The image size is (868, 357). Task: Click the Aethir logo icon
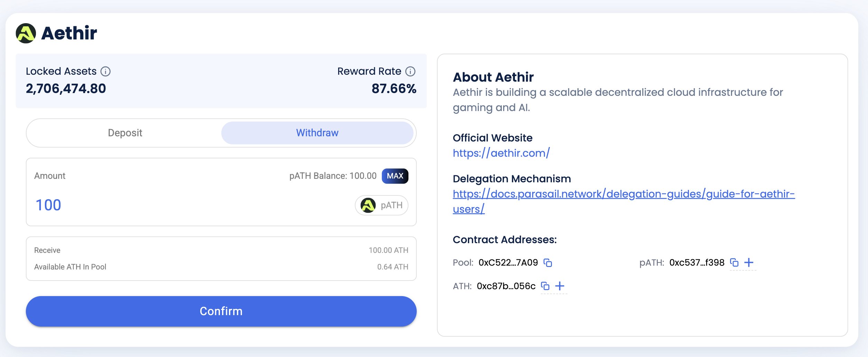tap(26, 33)
